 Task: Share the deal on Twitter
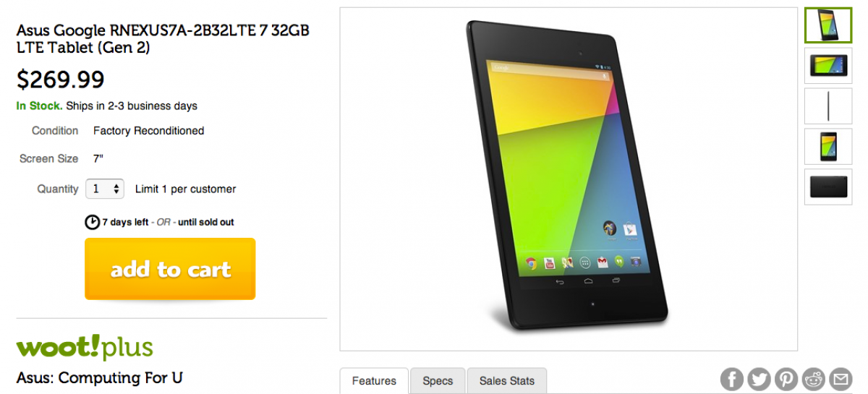coord(759,378)
